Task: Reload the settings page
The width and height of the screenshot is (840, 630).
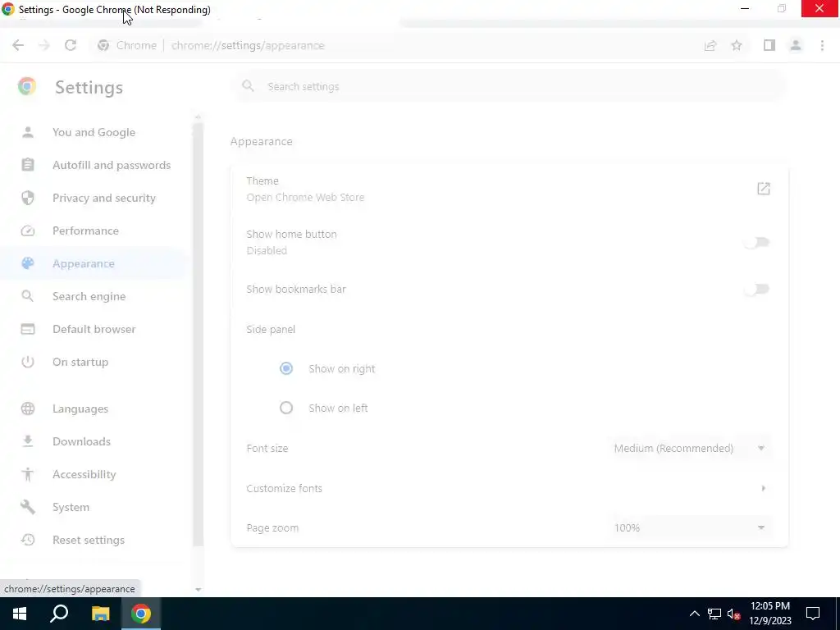Action: coord(71,46)
